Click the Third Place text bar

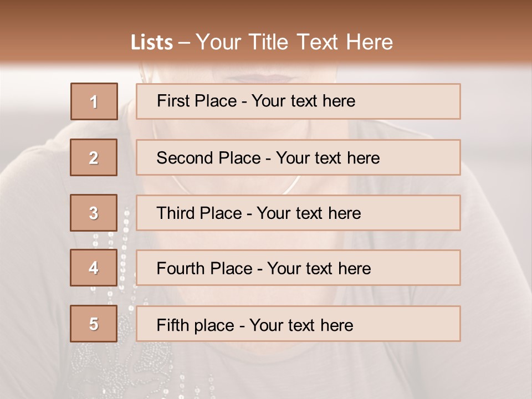pyautogui.click(x=298, y=213)
